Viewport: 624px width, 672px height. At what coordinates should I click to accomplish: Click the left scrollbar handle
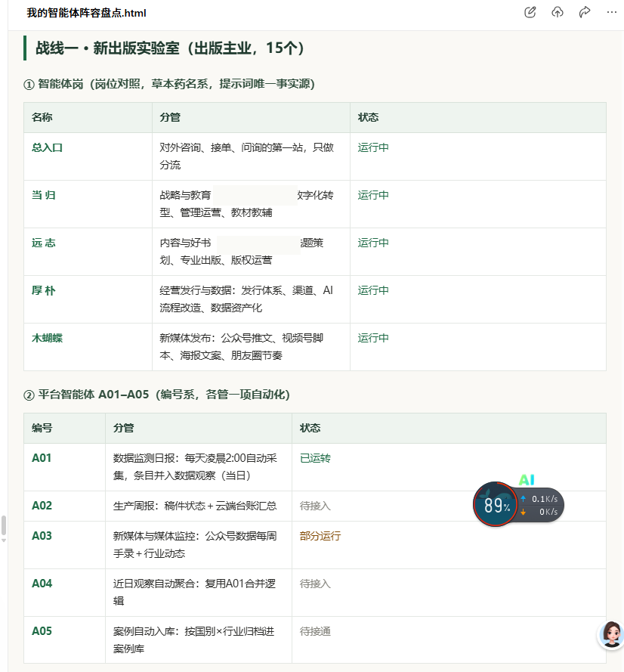(x=4, y=525)
